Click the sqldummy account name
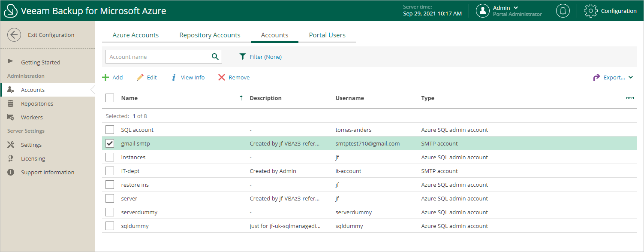The height and width of the screenshot is (252, 644). point(135,226)
